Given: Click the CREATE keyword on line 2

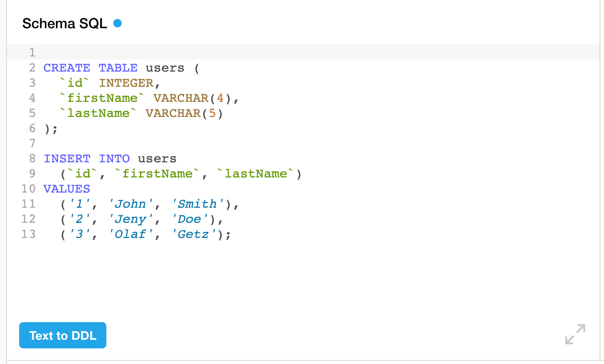Looking at the screenshot, I should point(67,68).
